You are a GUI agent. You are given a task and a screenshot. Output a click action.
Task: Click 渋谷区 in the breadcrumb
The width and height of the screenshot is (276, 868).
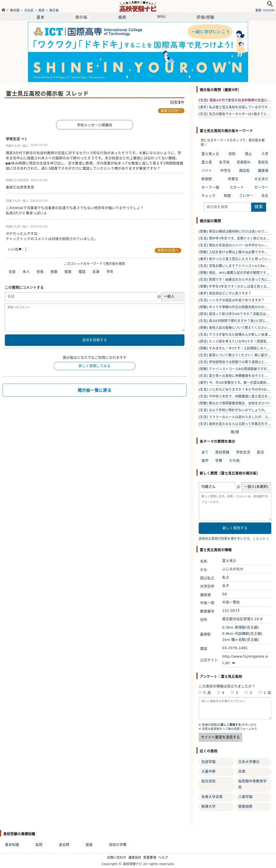[x=29, y=11]
